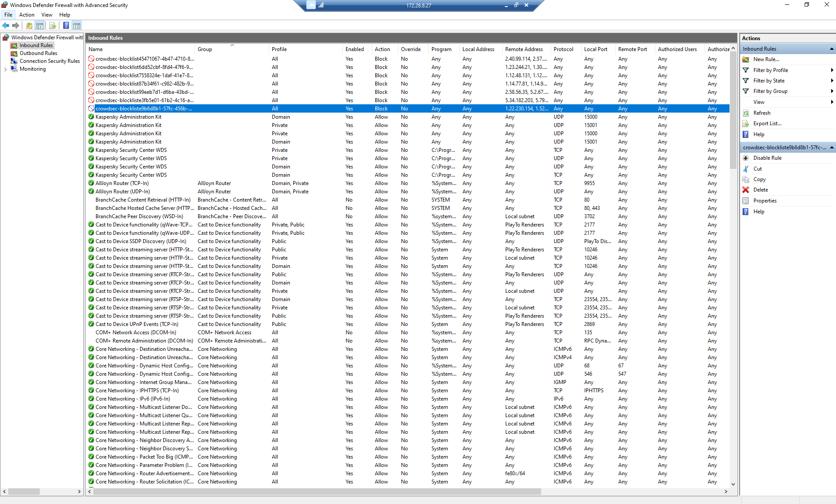The width and height of the screenshot is (836, 504).
Task: Collapse the crowdsec-blockliste9b6d8b1 actions section
Action: coord(832,147)
